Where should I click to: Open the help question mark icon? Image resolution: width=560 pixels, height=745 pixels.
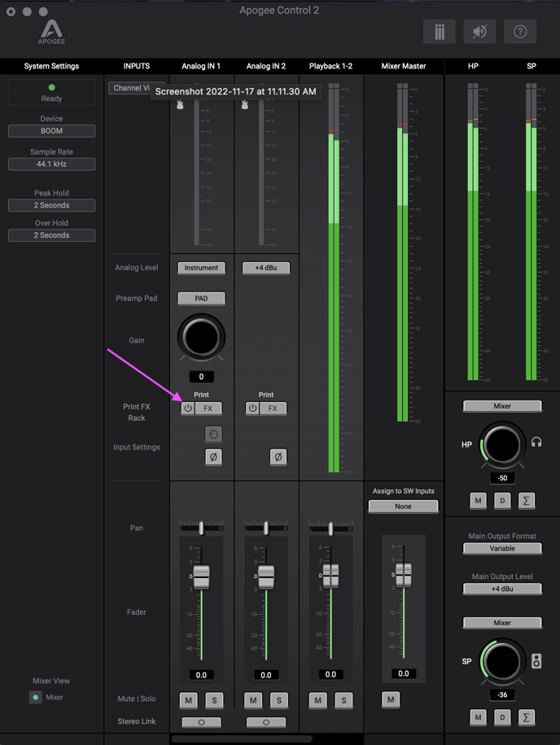pyautogui.click(x=520, y=32)
